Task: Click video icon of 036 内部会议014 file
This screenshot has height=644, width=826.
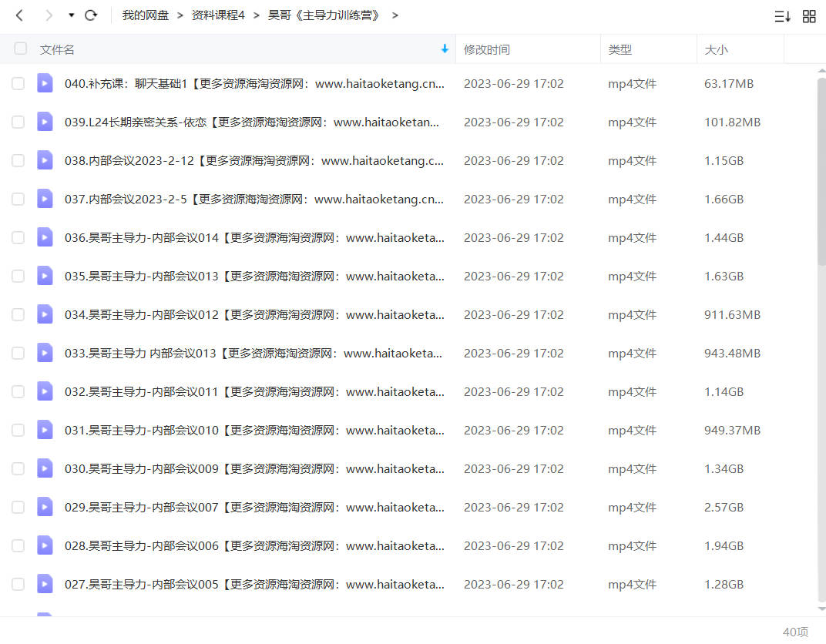Action: pos(45,237)
